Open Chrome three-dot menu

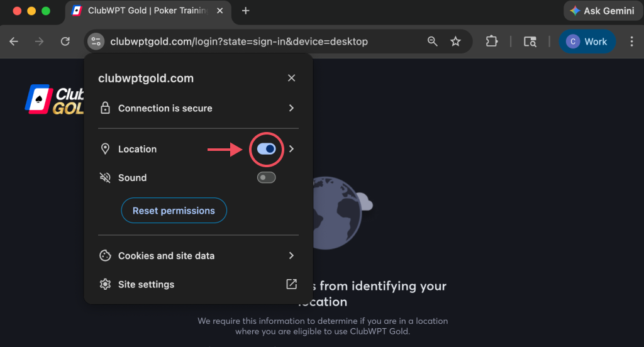point(631,41)
